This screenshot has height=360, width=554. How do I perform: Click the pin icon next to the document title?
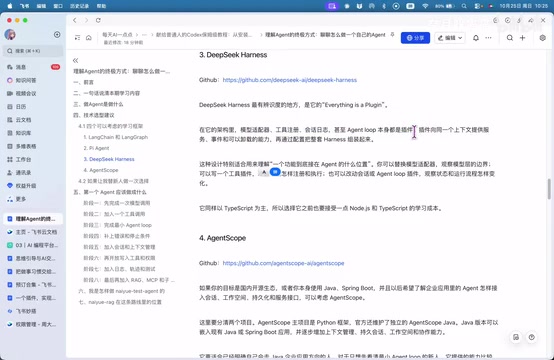click(392, 35)
